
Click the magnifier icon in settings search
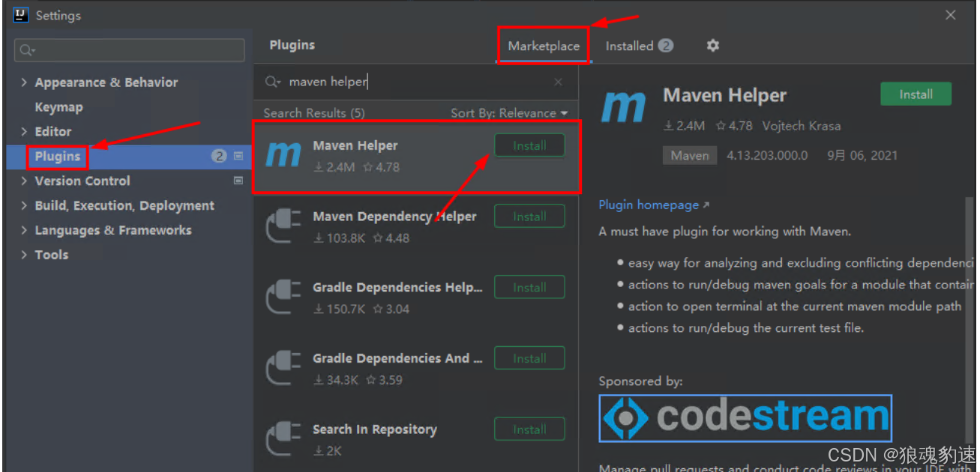coord(27,50)
